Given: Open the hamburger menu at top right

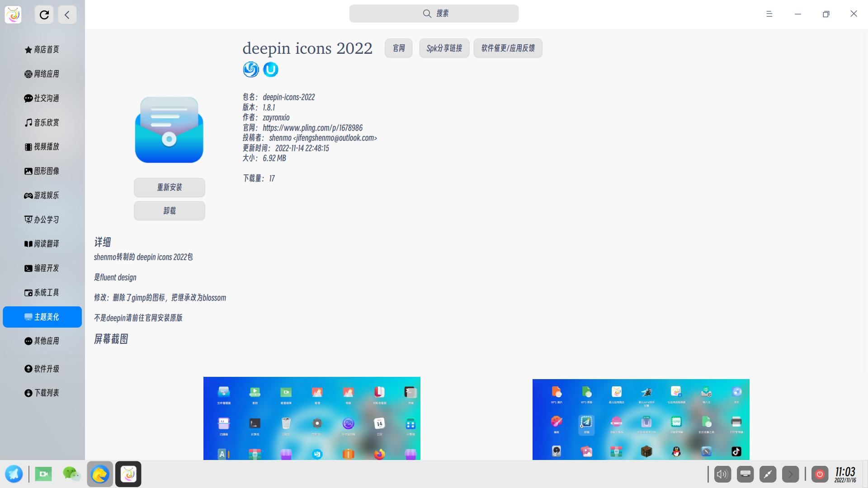Looking at the screenshot, I should [x=769, y=14].
